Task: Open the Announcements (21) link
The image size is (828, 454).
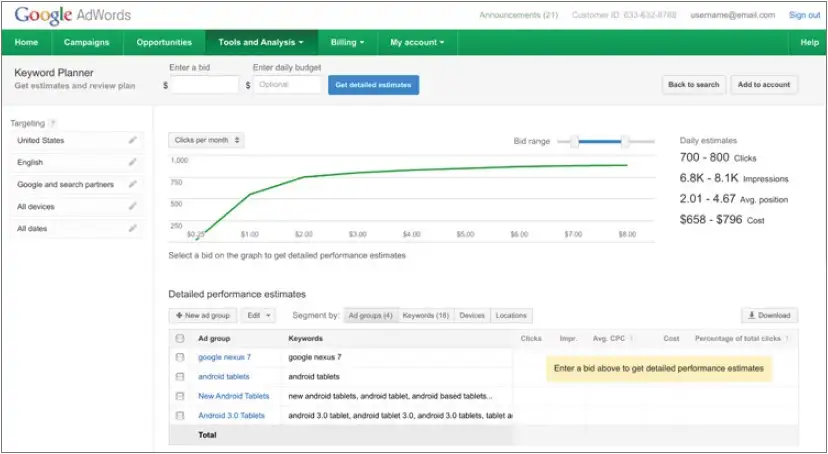Action: pos(519,15)
